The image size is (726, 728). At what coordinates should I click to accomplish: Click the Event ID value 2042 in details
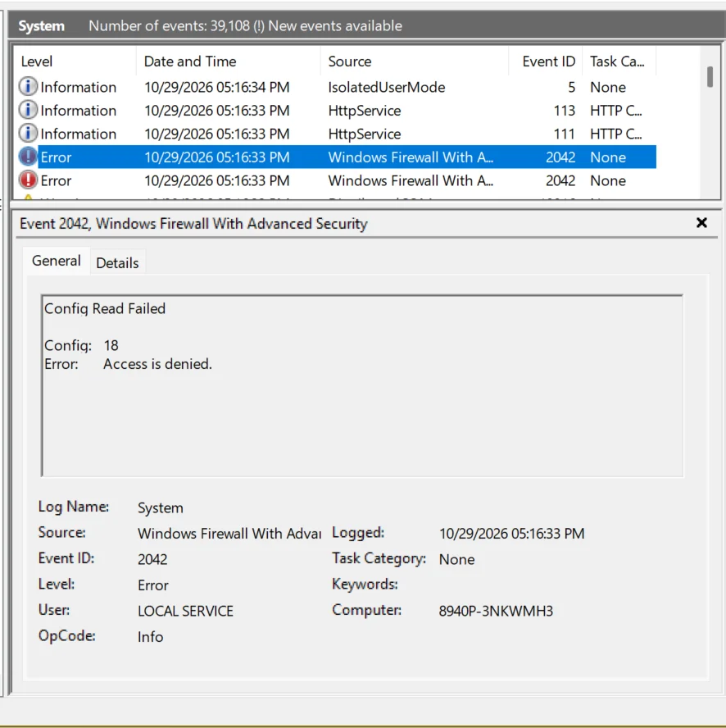[152, 559]
